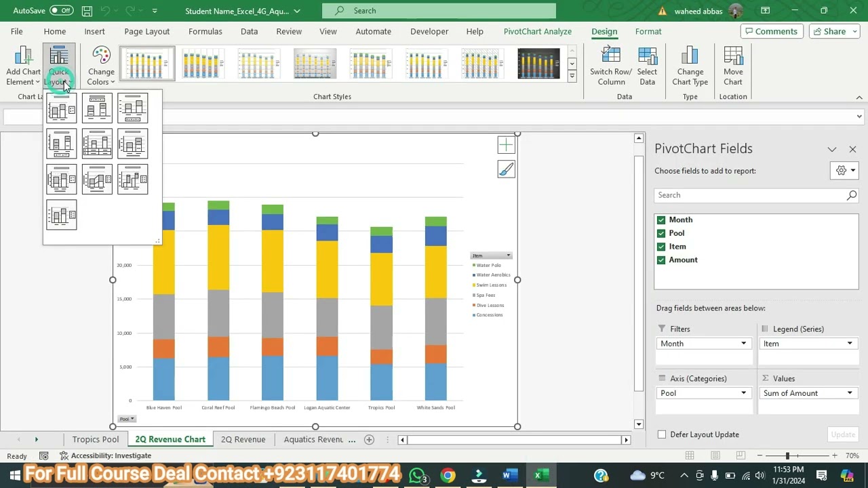Open Pool axis field dropdown
The height and width of the screenshot is (488, 868).
pos(743,393)
